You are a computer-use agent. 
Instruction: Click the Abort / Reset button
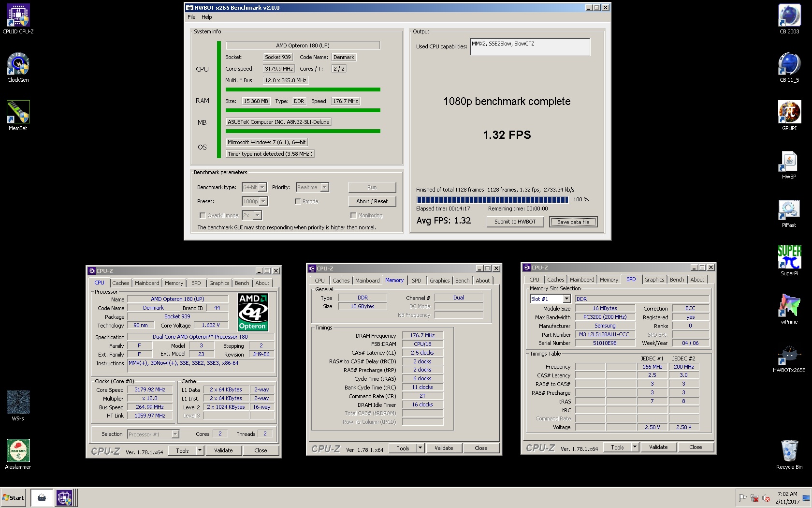(372, 201)
